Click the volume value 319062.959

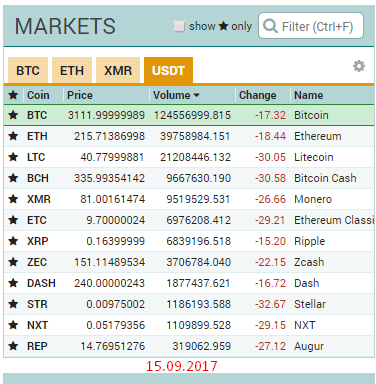[x=202, y=346]
